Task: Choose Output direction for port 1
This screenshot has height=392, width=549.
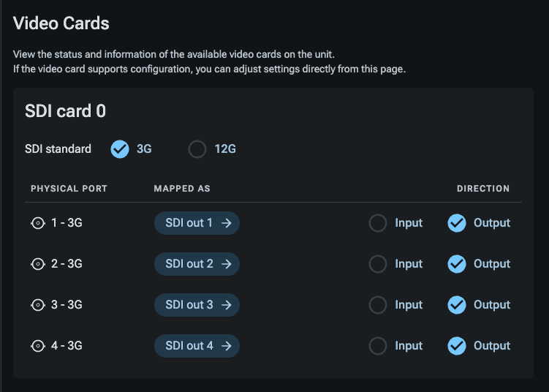Action: [x=457, y=223]
